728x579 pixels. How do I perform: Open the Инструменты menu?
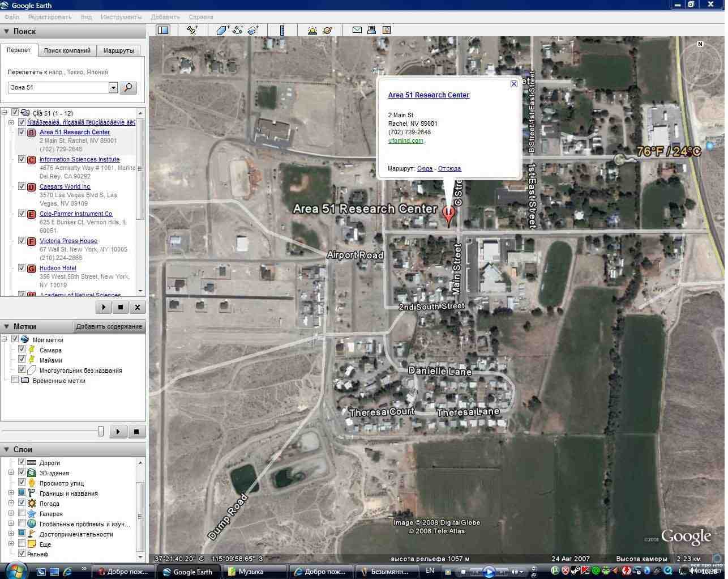(121, 17)
